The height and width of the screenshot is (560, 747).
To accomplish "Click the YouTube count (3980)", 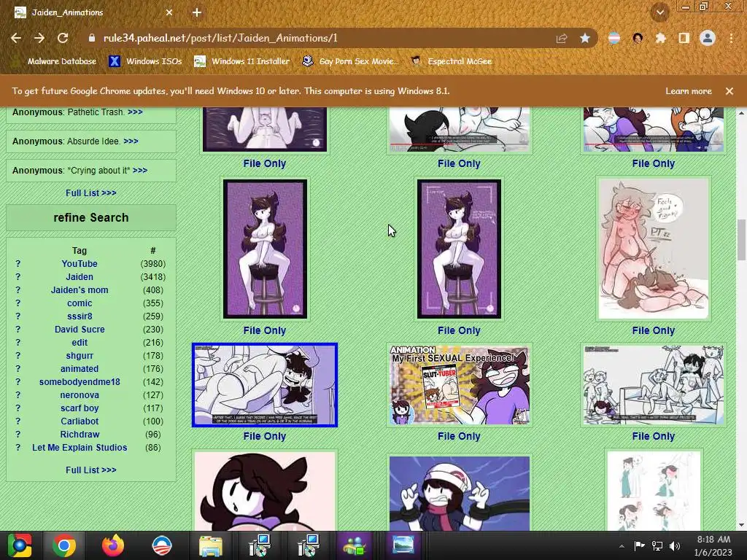I will (x=153, y=264).
